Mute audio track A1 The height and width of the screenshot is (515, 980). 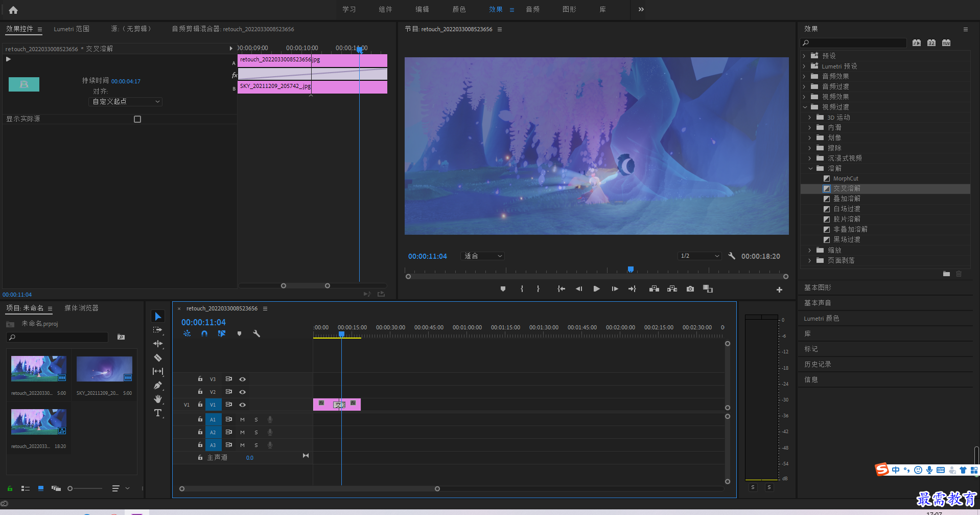242,419
